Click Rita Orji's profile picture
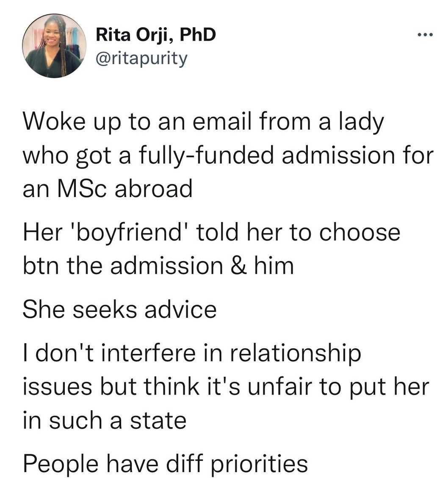Image resolution: width=448 pixels, height=492 pixels. [x=54, y=46]
